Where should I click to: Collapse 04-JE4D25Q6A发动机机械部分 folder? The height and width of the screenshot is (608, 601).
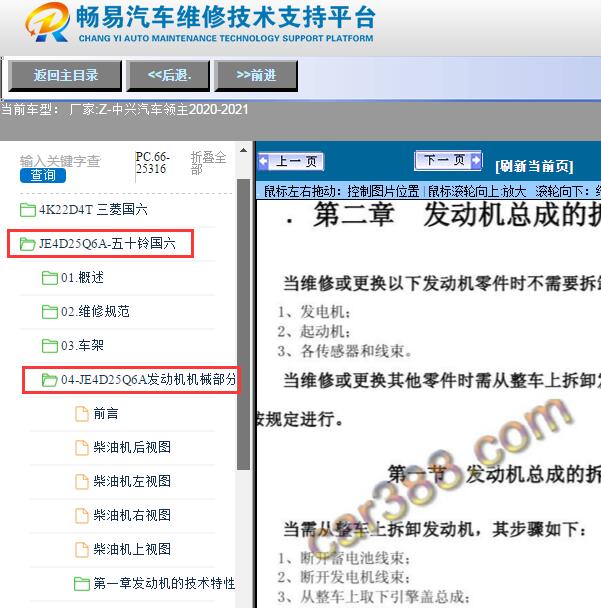click(149, 379)
